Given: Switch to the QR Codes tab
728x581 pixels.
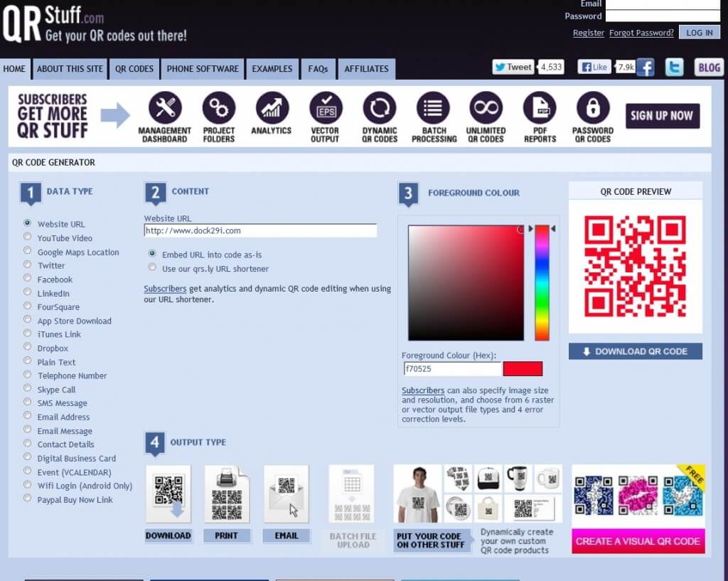Looking at the screenshot, I should coord(134,69).
